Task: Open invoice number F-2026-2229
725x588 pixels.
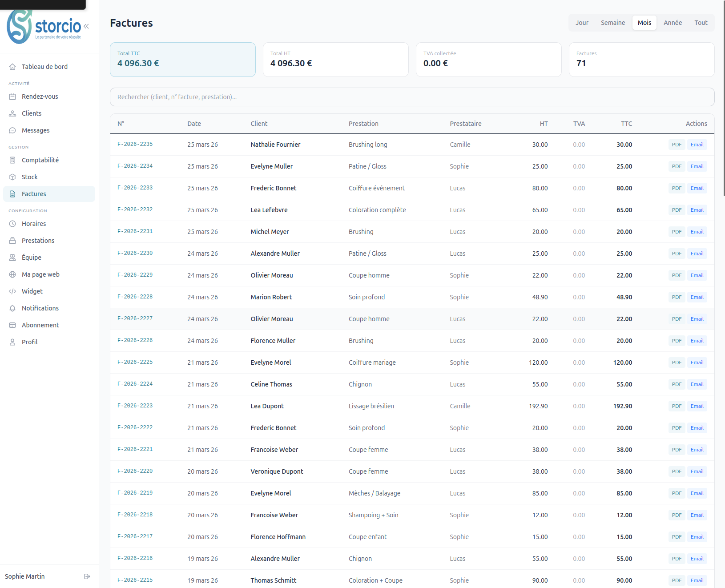Action: pos(135,275)
